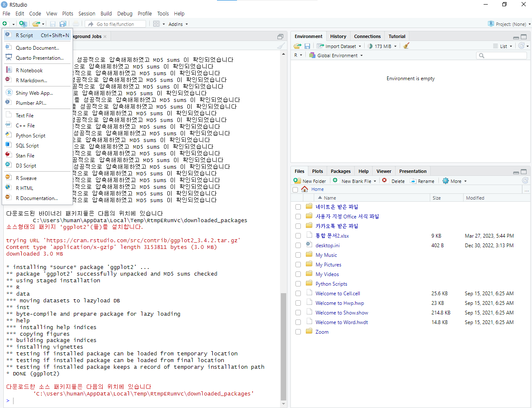The image size is (532, 408).
Task: Choose R Script from the new file menu
Action: pyautogui.click(x=37, y=35)
